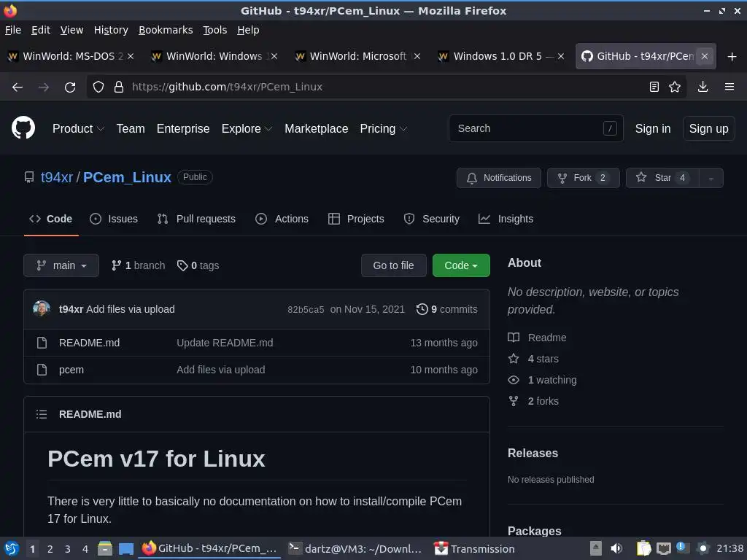Toggle reader view icon in address bar

coord(654,87)
